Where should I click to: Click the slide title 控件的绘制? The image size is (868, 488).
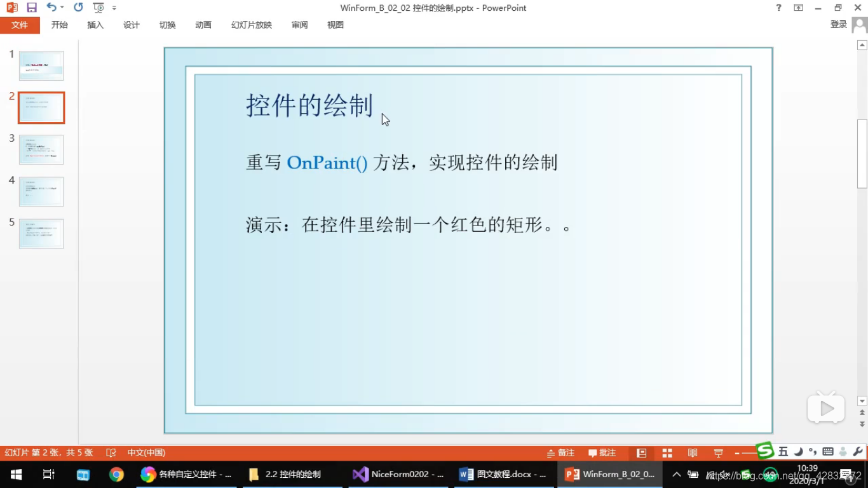[x=309, y=105]
